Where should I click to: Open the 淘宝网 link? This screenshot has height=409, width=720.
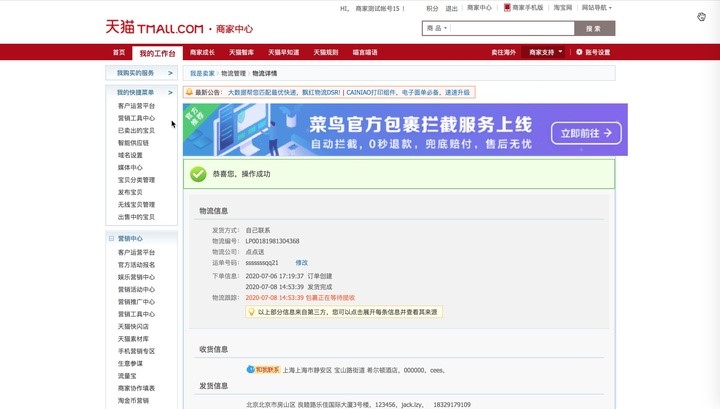562,8
